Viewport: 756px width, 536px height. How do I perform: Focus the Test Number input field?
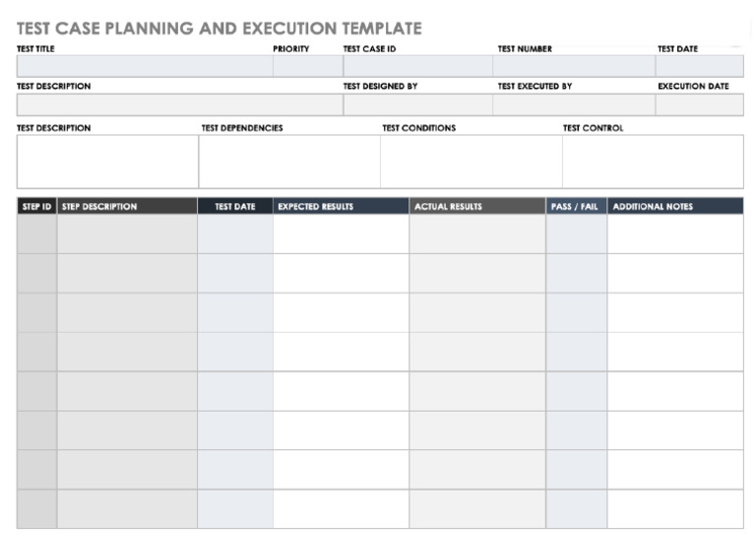coord(574,66)
